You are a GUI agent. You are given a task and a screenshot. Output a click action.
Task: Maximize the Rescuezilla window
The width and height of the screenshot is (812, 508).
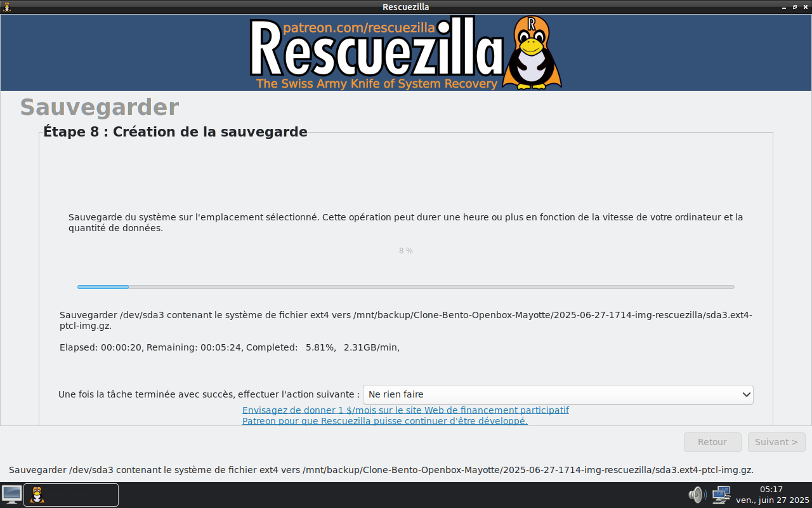pyautogui.click(x=794, y=6)
